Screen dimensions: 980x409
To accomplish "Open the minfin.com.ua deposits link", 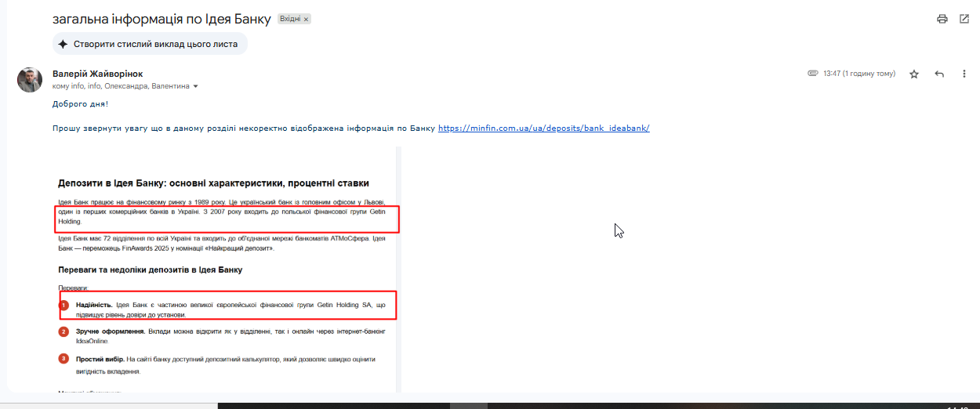I will (543, 128).
